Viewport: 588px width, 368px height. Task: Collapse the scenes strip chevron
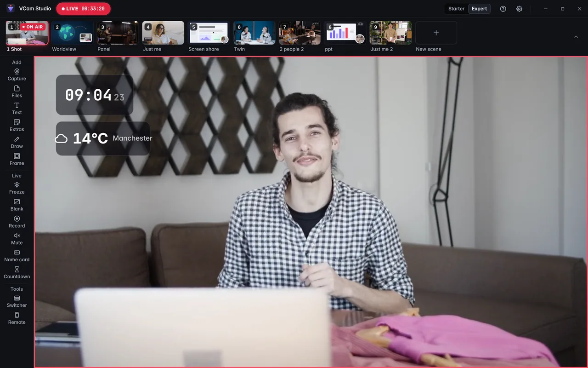click(x=576, y=37)
